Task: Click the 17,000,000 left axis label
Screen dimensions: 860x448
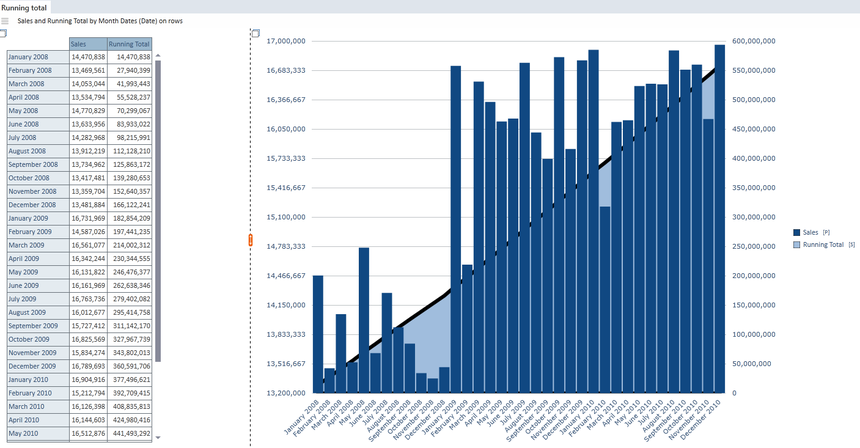Action: click(x=286, y=41)
